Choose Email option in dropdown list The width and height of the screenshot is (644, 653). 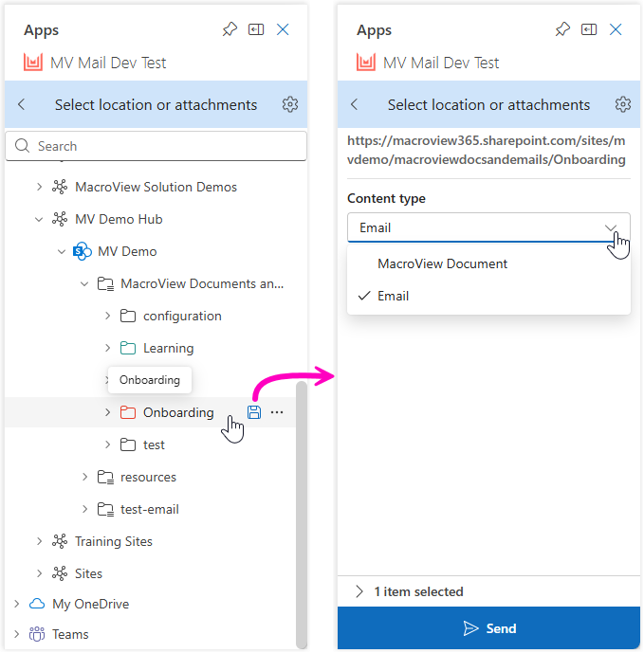click(488, 296)
